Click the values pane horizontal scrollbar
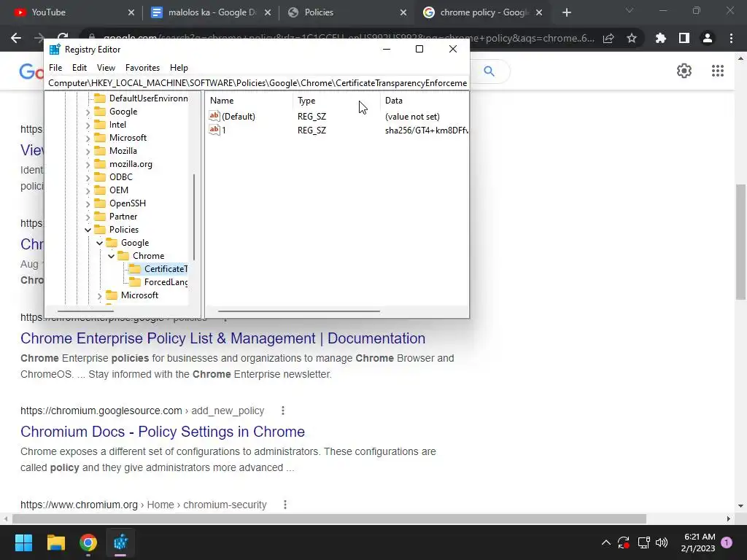Image resolution: width=747 pixels, height=560 pixels. tap(298, 311)
